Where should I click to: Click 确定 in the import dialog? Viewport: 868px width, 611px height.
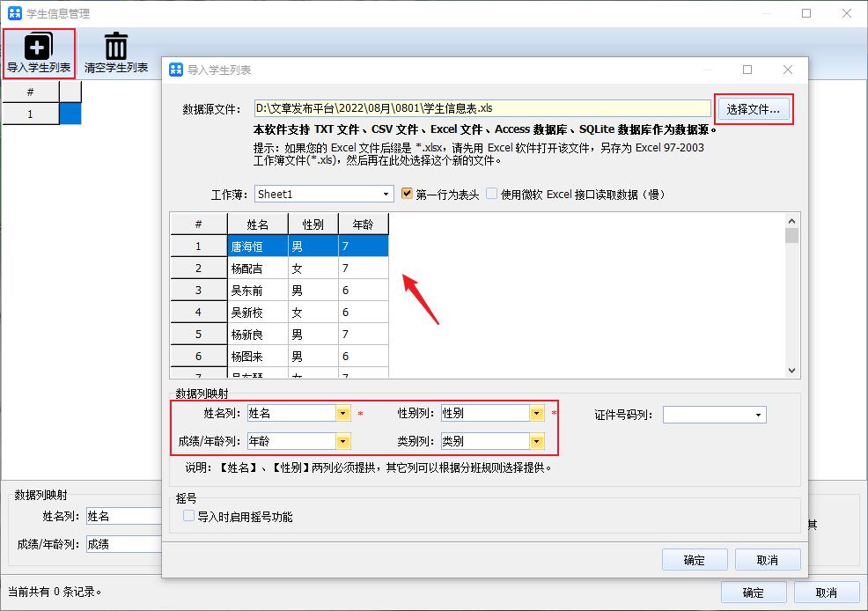point(694,560)
